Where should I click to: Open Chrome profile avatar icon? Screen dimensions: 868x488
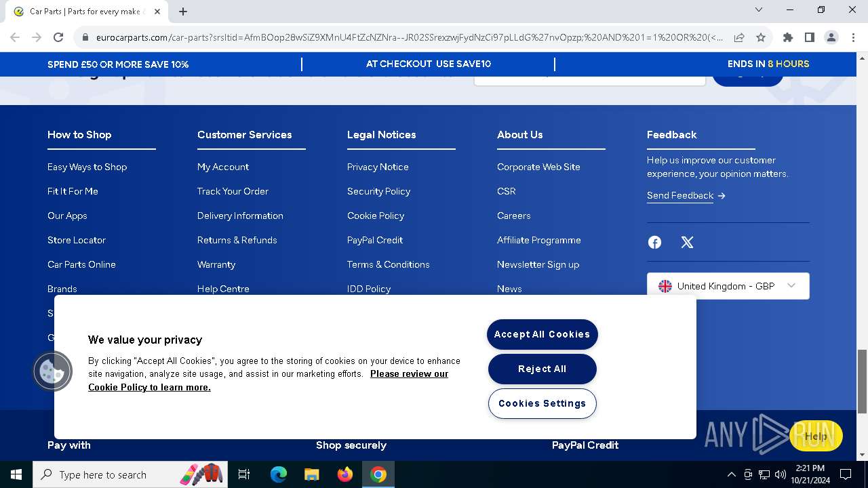click(x=831, y=37)
